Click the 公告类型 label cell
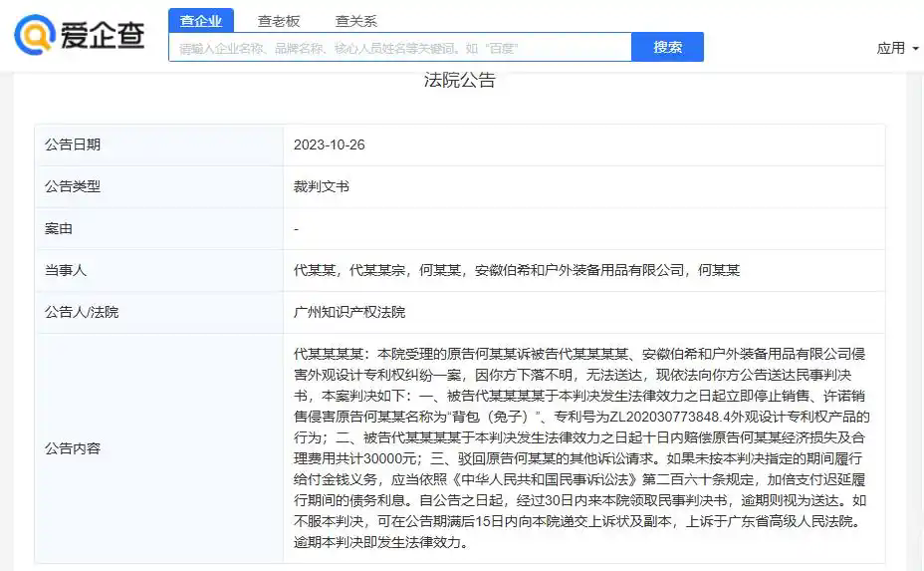Viewport: 924px width, 571px height. coord(159,187)
